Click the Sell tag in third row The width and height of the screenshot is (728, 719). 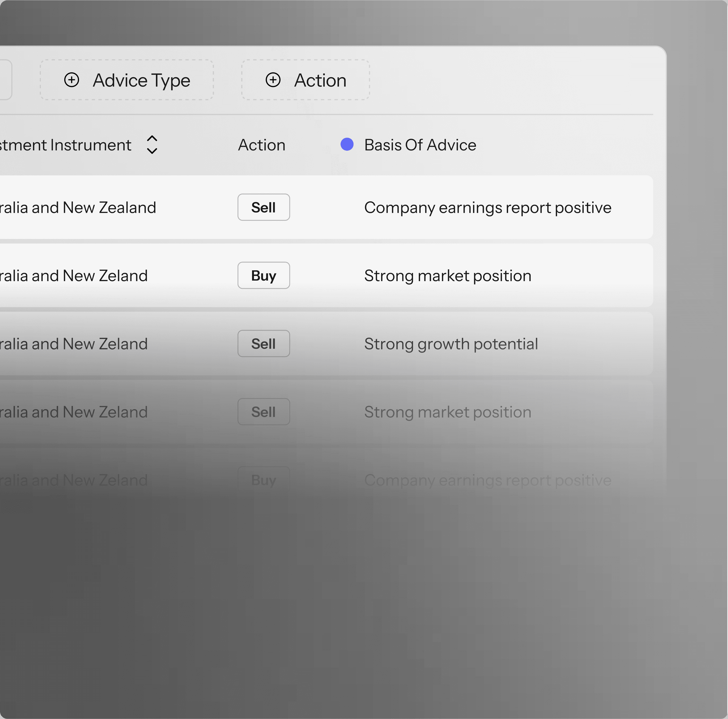(263, 344)
